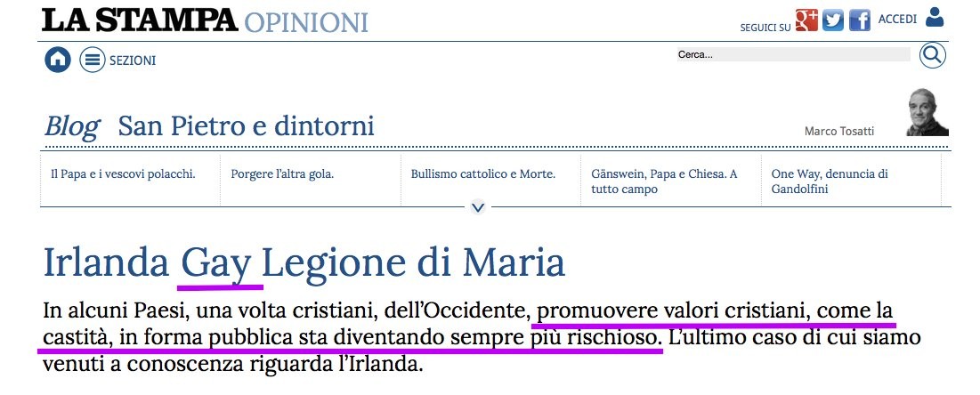Click the Accedi login link
Viewport: 980px width, 395px height.
[x=897, y=19]
